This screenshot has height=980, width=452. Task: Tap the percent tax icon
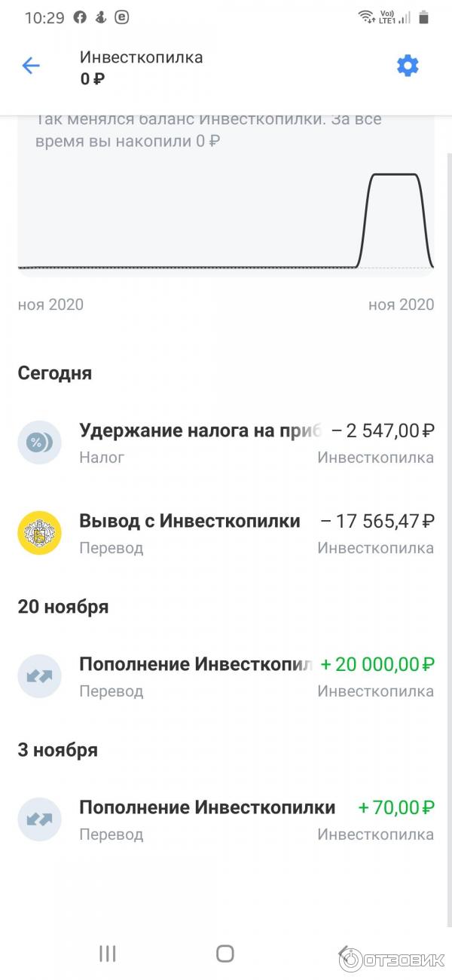(39, 443)
